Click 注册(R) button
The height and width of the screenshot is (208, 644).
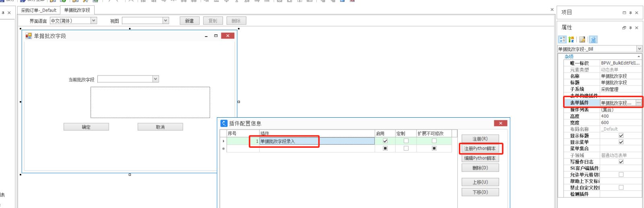point(480,139)
